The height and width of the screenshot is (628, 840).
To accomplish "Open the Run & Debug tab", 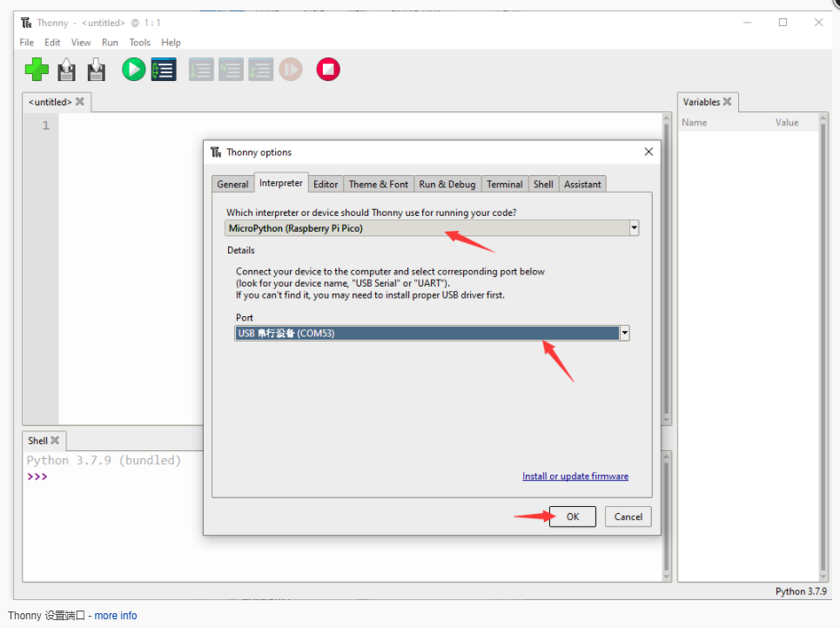I will click(x=447, y=184).
